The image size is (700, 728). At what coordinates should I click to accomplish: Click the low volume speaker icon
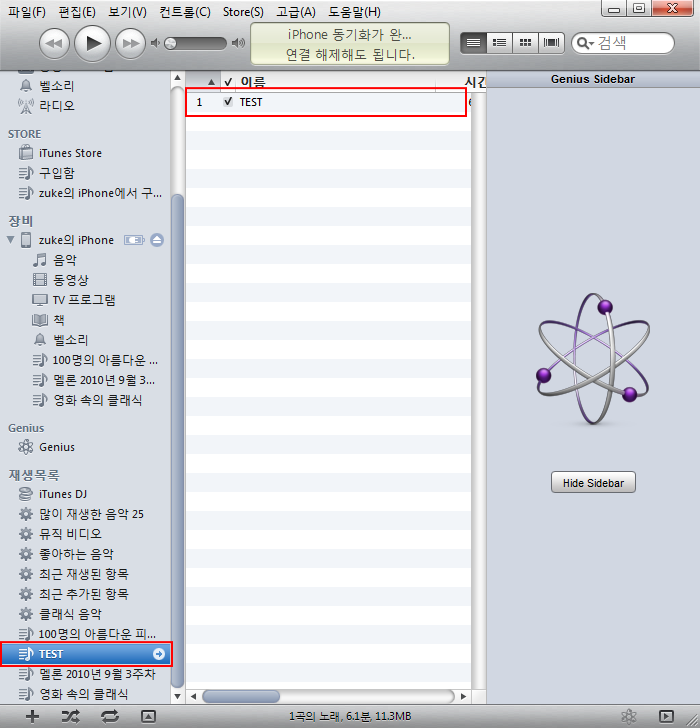155,43
